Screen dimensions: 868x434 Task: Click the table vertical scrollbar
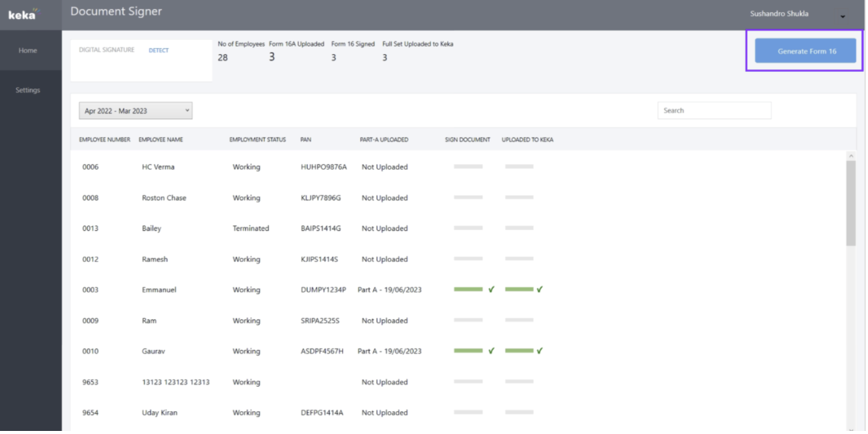coord(850,203)
